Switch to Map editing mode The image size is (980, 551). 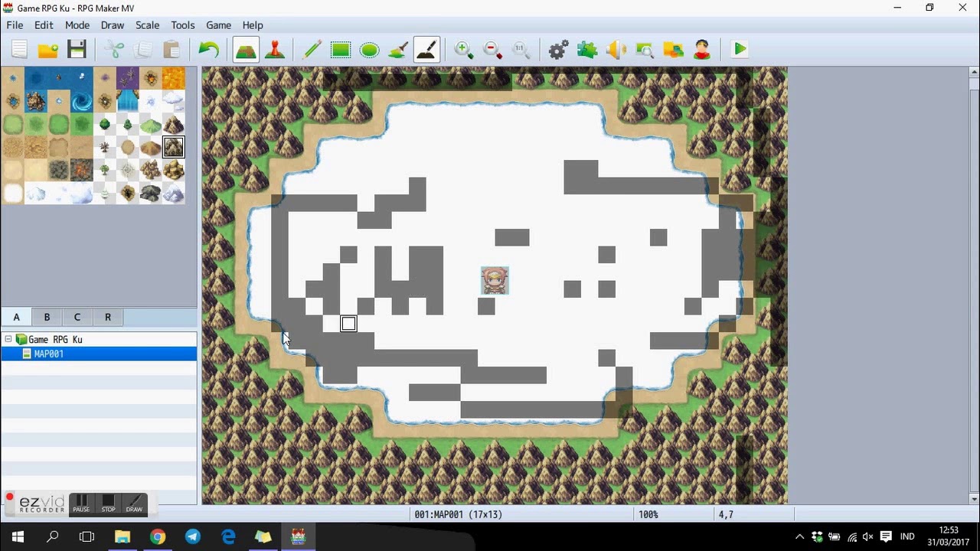246,50
